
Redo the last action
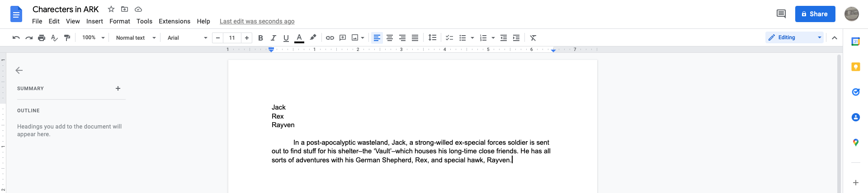coord(29,38)
